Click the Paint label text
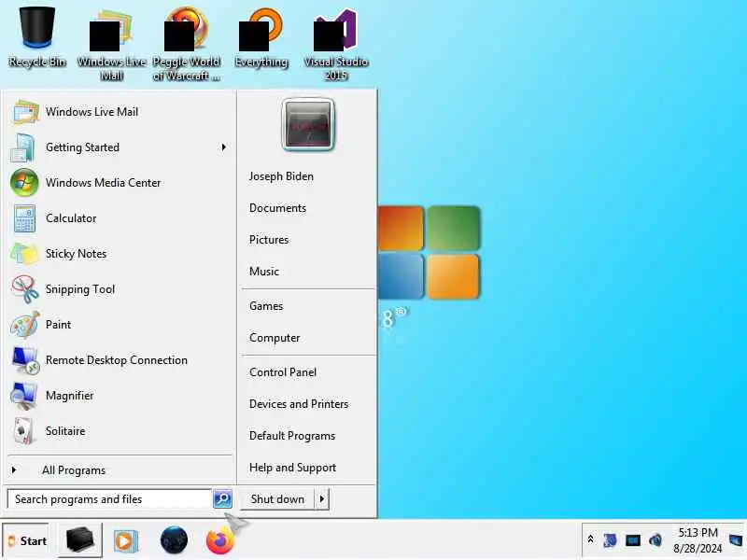This screenshot has width=747, height=560. click(x=58, y=324)
